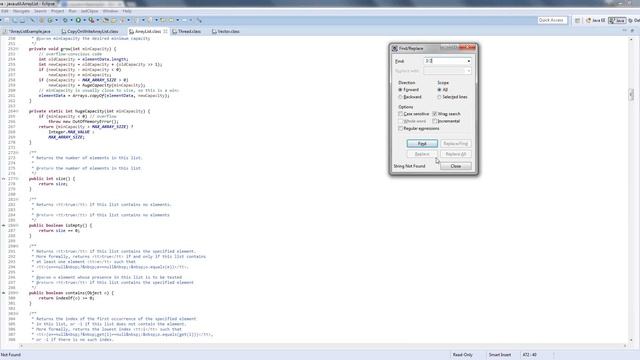
Task: Collapse the grow(int minCapacity) method fold
Action: pyautogui.click(x=17, y=49)
